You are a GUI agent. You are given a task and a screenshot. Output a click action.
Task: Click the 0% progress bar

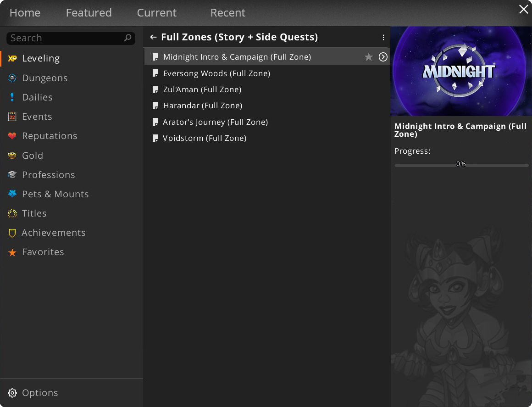point(461,165)
